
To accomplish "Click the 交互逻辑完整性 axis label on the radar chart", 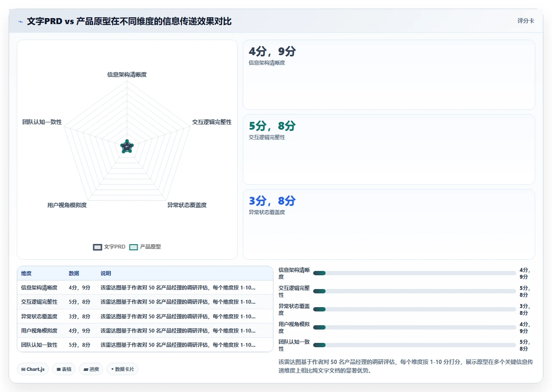I will point(212,122).
